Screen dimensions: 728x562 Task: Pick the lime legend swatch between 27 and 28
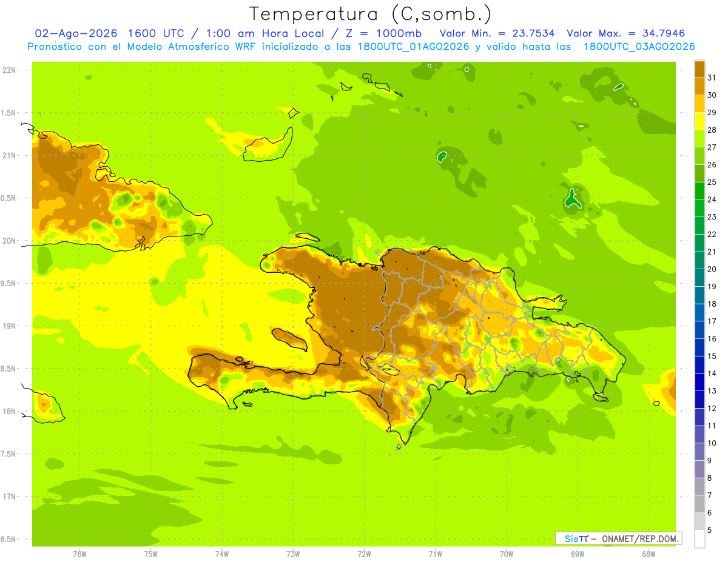click(x=699, y=139)
